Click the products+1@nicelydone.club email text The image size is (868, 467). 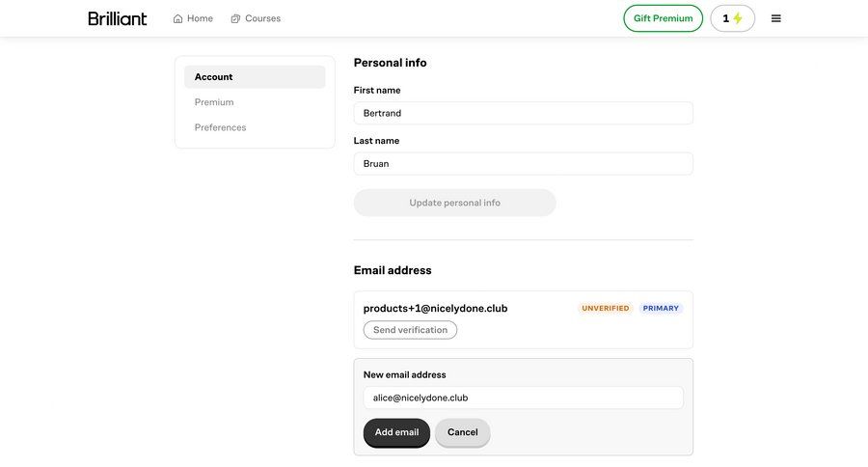[435, 309]
